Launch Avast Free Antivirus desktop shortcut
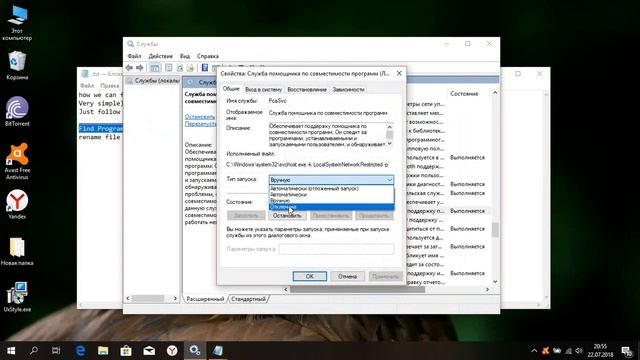Viewport: 640px width, 360px height. coord(17,161)
